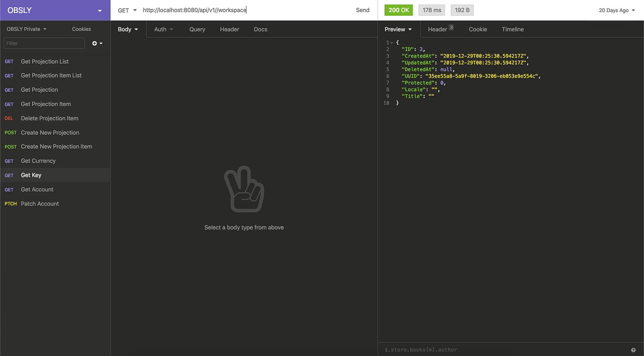644x356 pixels.
Task: Open the Auth type dropdown tab
Action: click(164, 29)
